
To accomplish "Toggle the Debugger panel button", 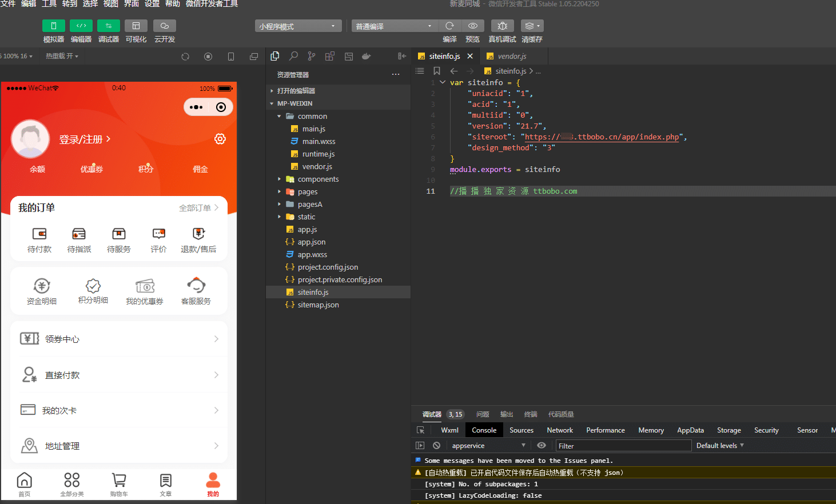I will [108, 26].
